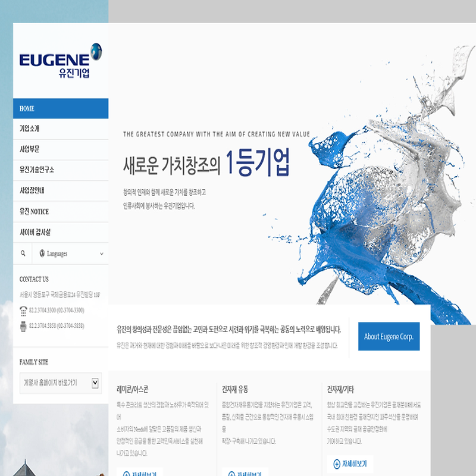Click 자세히보기 under 건자재/기타
Screen dimensions: 476x476
point(350,464)
